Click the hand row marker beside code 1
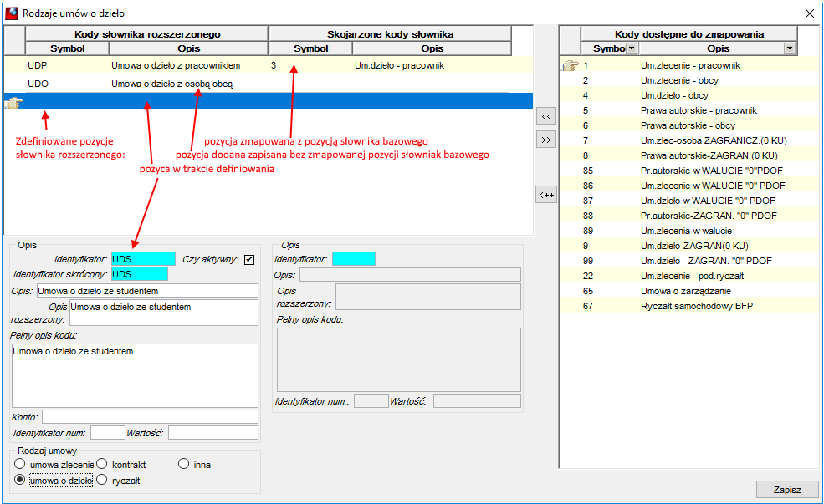 570,66
